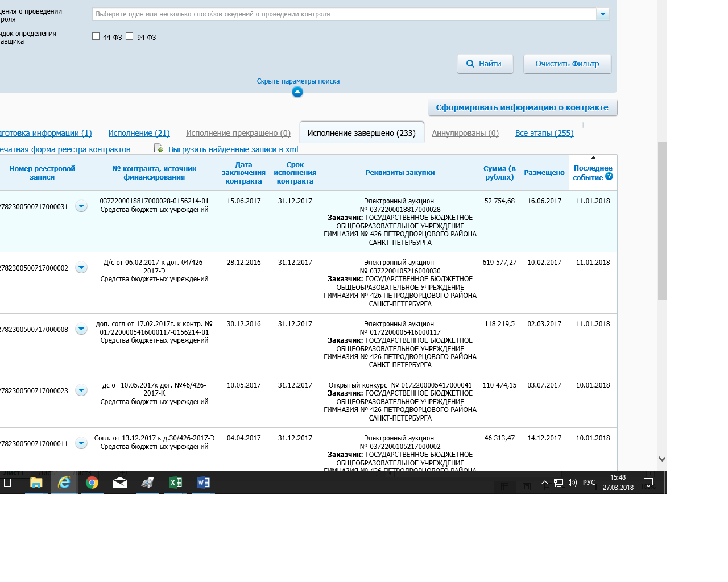Open Google Chrome from the taskbar
The image size is (728, 582).
click(x=92, y=483)
